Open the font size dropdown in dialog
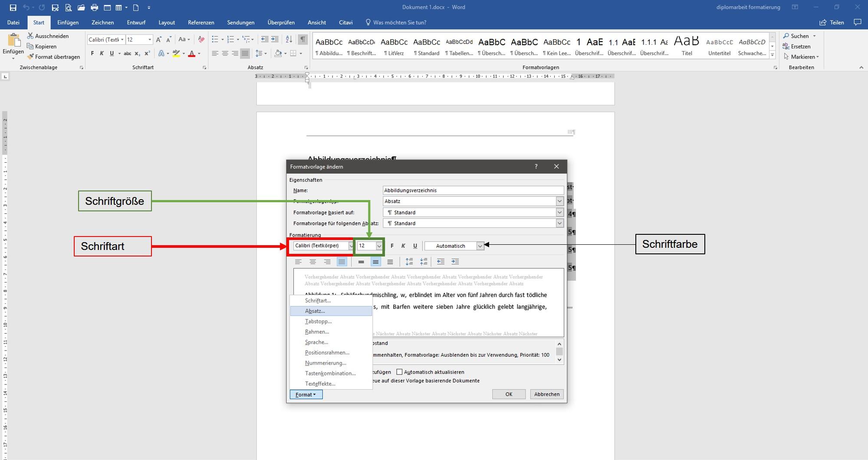Image resolution: width=868 pixels, height=460 pixels. pos(379,246)
